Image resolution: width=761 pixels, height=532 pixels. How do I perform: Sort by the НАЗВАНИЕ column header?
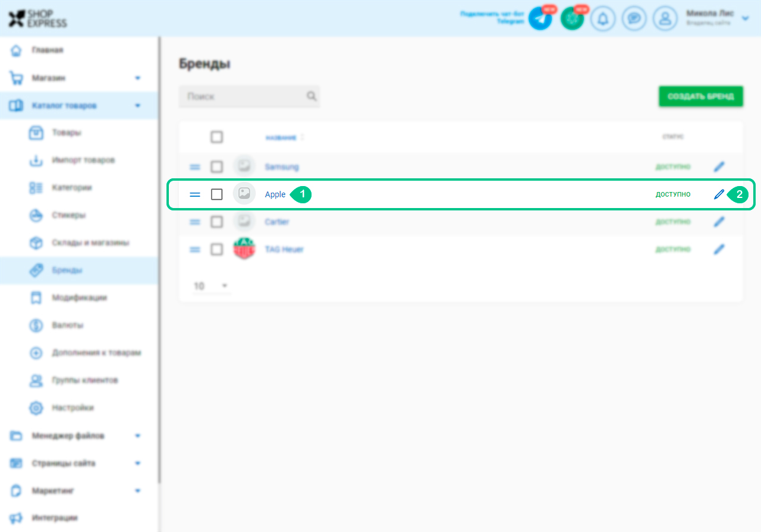click(281, 137)
